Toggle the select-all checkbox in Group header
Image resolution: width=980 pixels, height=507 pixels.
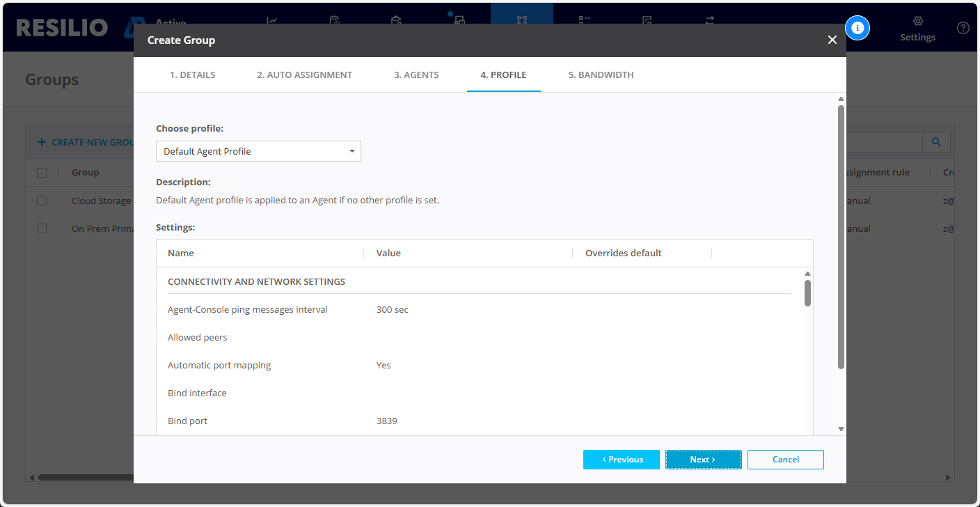click(42, 173)
